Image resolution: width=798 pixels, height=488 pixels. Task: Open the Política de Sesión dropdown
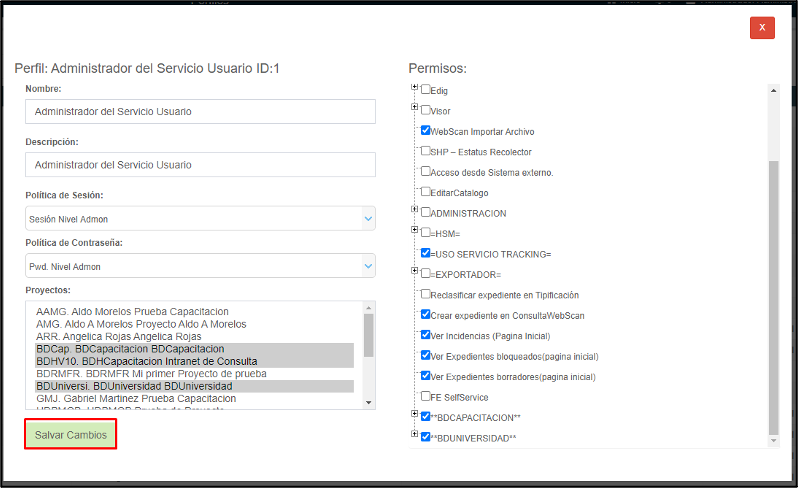200,219
